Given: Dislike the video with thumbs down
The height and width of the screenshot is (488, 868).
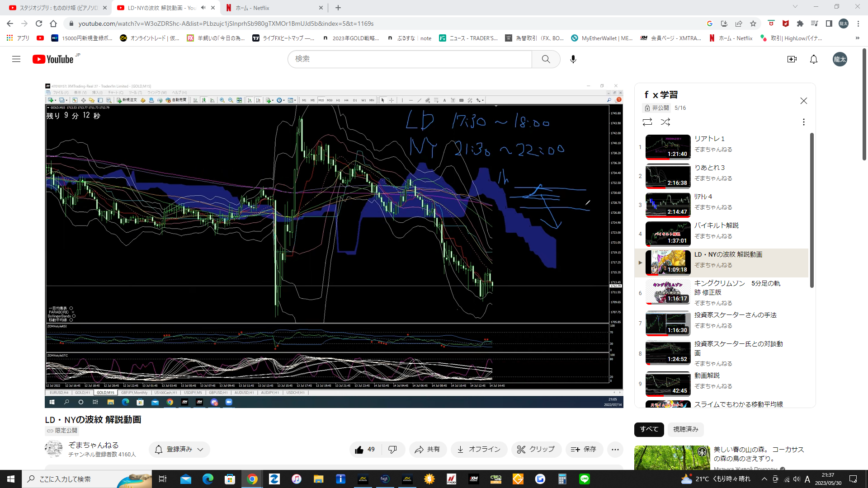Looking at the screenshot, I should point(392,449).
